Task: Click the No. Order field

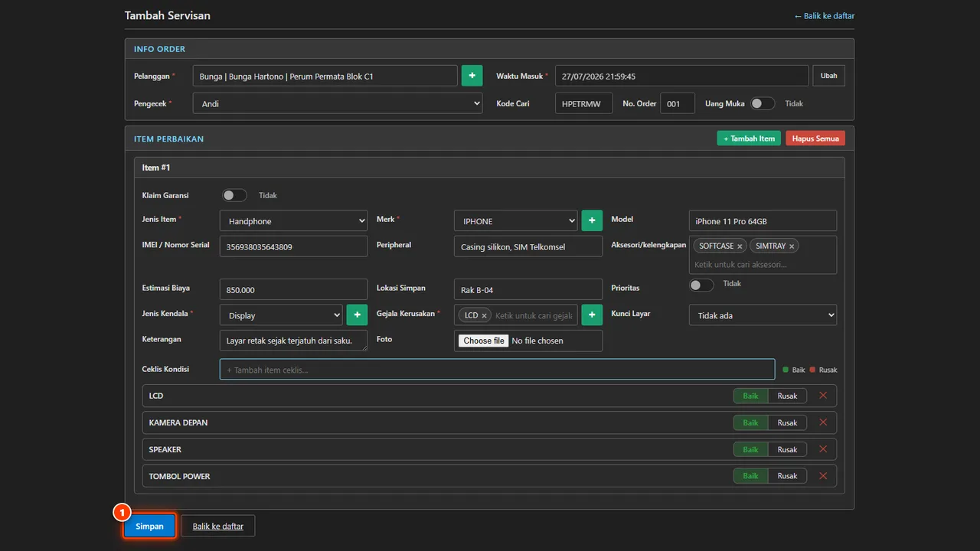Action: 678,103
